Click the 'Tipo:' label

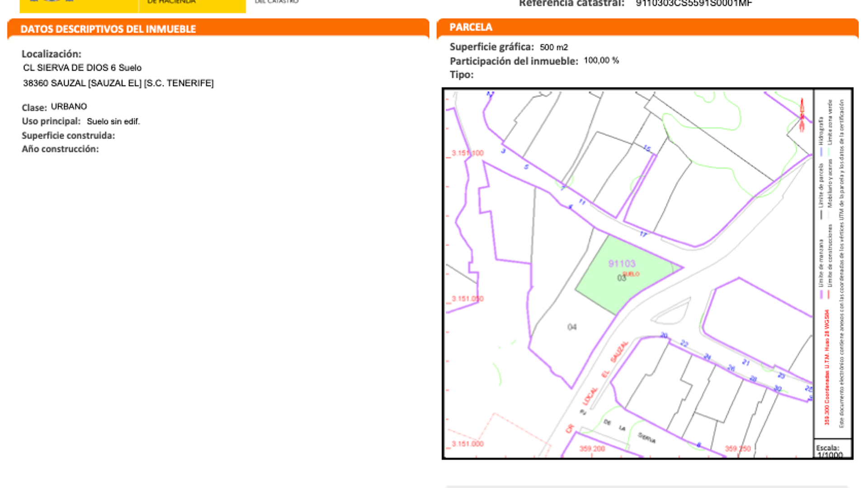[x=462, y=75]
